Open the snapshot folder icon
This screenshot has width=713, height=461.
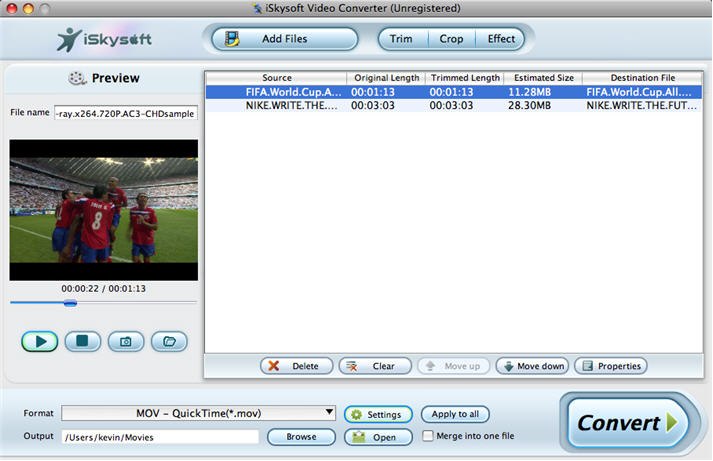169,341
